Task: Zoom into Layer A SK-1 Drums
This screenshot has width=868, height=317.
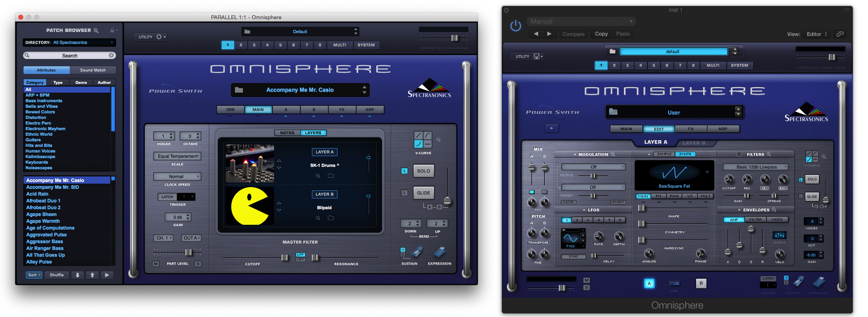Action: click(x=318, y=176)
